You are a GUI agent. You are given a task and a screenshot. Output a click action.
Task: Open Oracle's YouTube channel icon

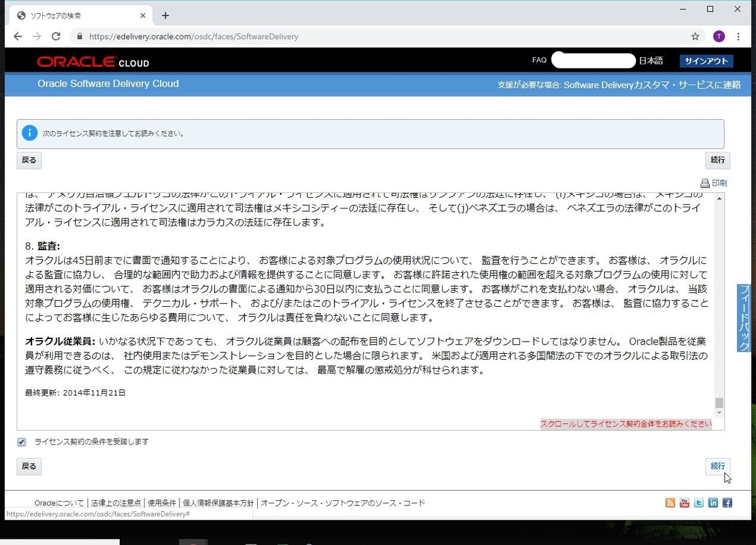click(x=684, y=503)
